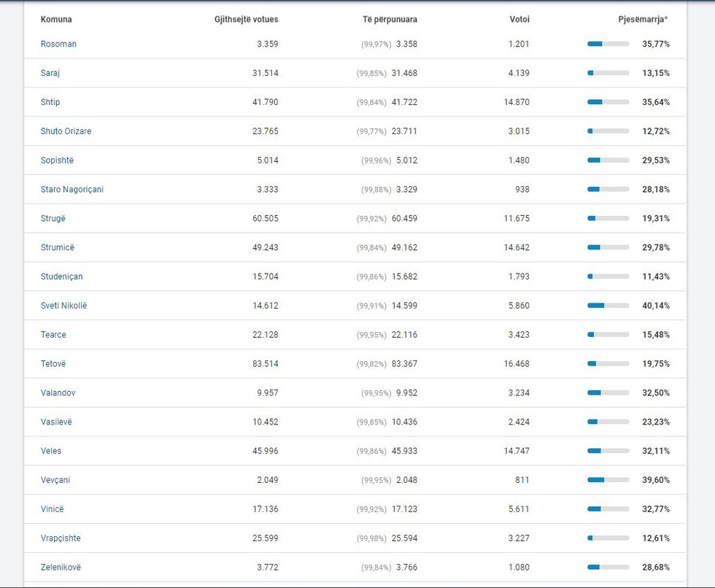
Task: Click Tetovë's total voters value 83.514
Action: coord(265,363)
